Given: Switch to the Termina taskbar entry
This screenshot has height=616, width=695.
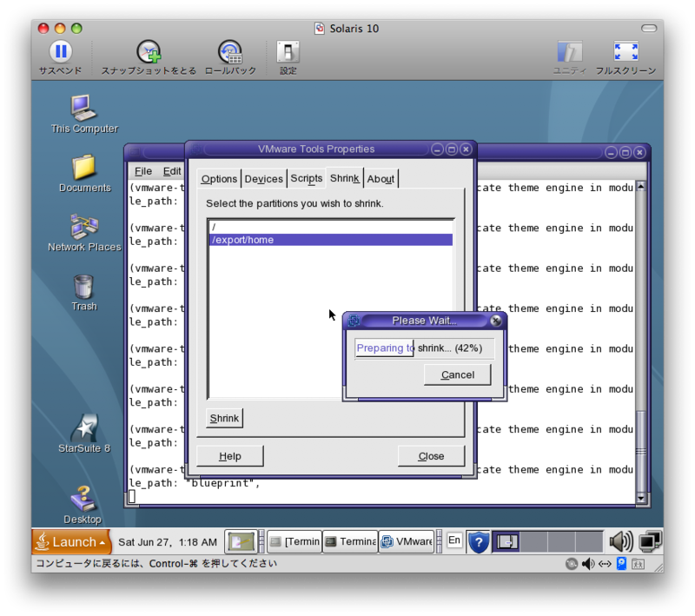Looking at the screenshot, I should (x=350, y=541).
